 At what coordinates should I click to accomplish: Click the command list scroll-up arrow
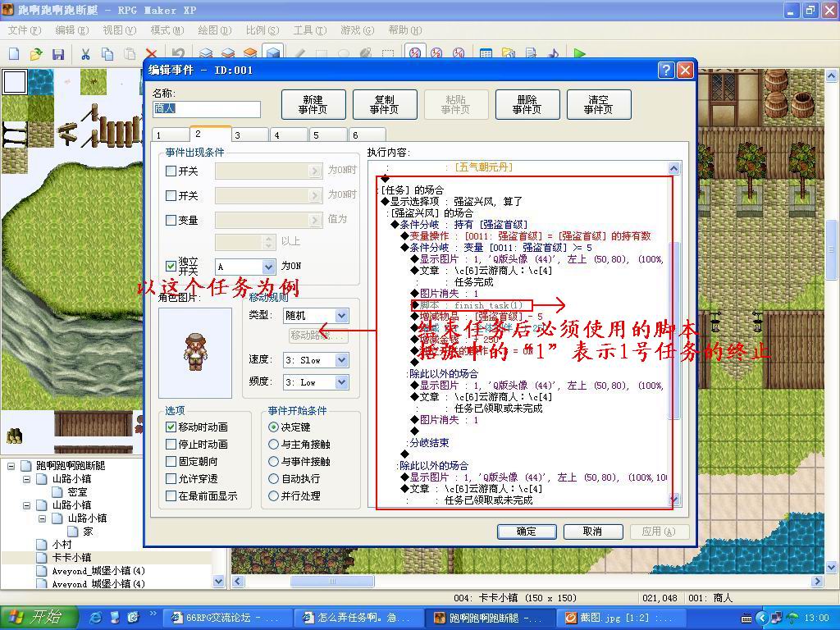[x=674, y=168]
